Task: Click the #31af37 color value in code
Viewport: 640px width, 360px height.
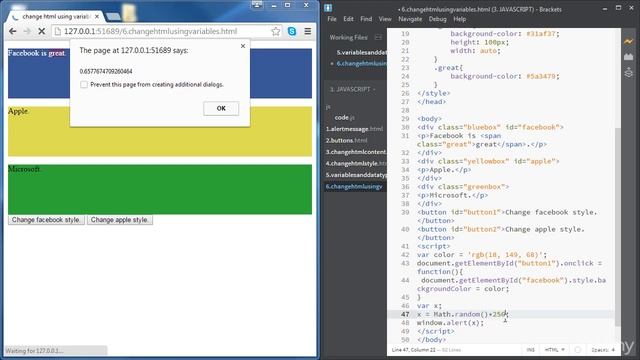Action: (542, 34)
